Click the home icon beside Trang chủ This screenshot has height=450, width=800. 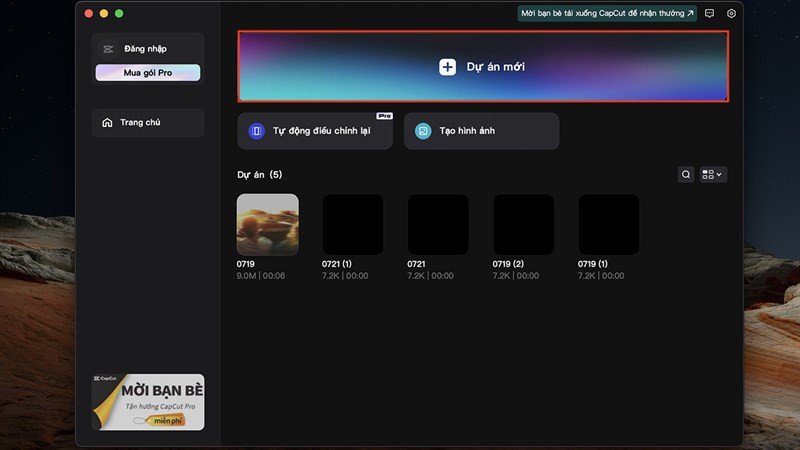point(107,122)
